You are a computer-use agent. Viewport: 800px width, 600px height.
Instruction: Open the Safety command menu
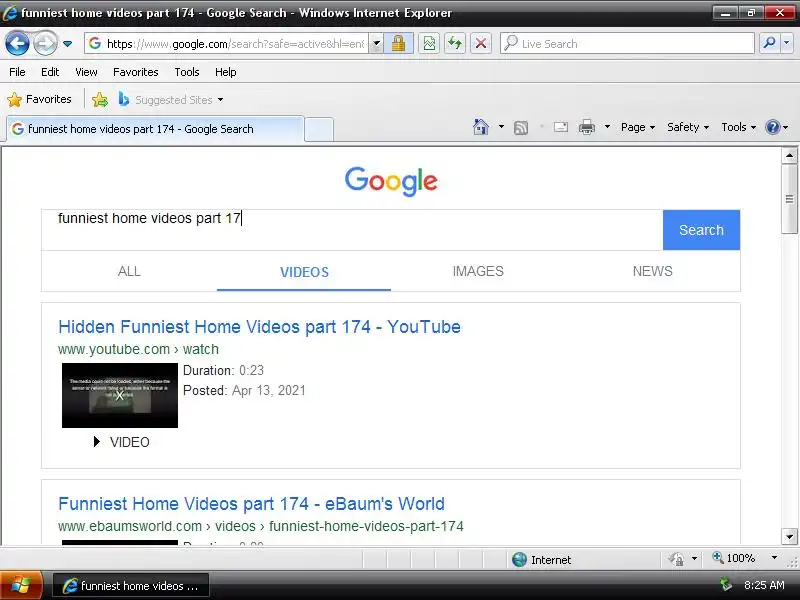(688, 127)
